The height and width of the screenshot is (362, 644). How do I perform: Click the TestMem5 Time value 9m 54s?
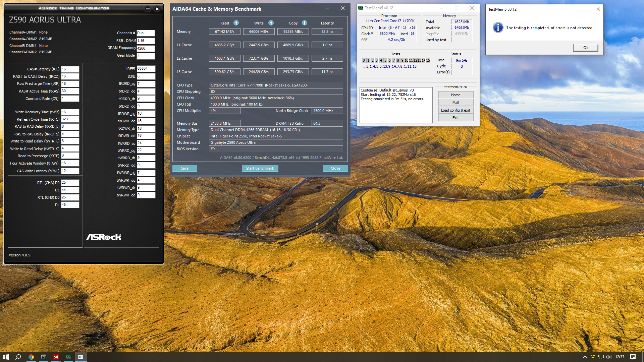(462, 60)
